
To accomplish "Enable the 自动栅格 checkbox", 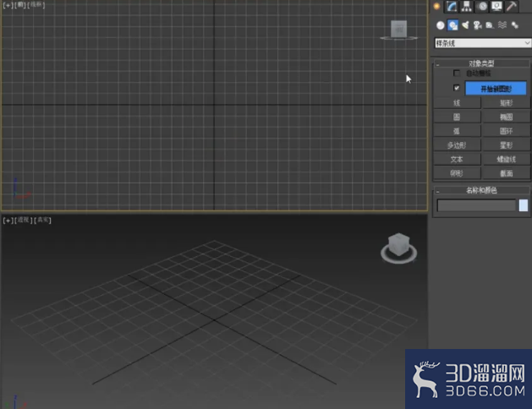I will (457, 74).
